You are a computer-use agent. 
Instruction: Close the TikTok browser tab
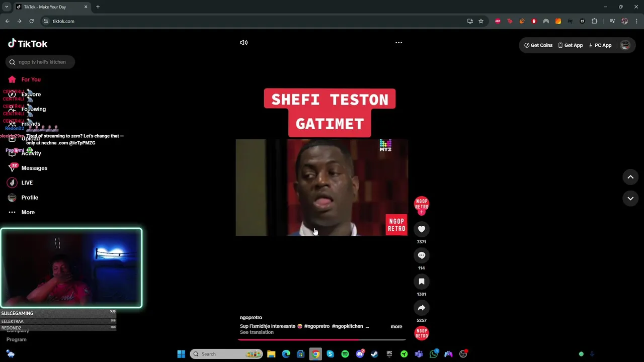tap(86, 7)
